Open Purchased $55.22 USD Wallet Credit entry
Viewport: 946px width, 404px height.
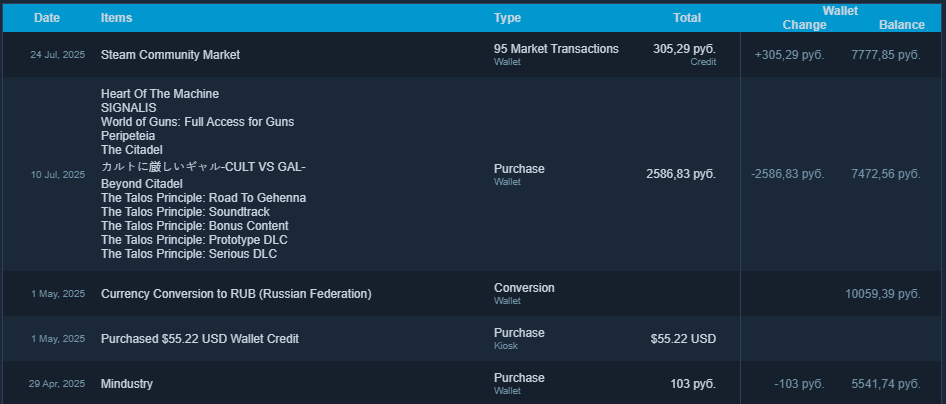pyautogui.click(x=200, y=339)
